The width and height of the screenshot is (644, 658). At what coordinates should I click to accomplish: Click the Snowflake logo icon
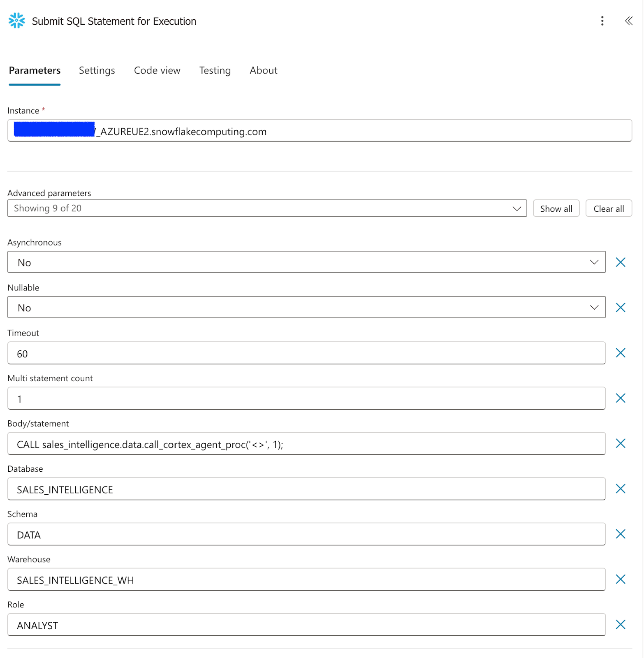[x=16, y=21]
